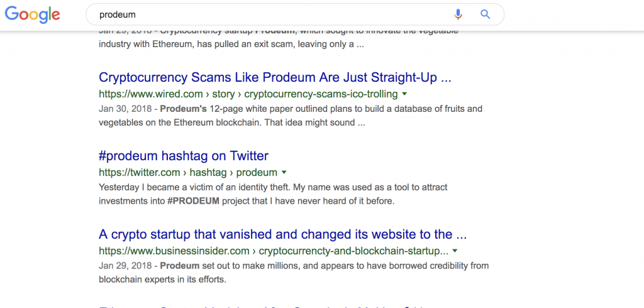Image resolution: width=644 pixels, height=308 pixels.
Task: Click the Business Insider snippet text
Action: [x=294, y=273]
